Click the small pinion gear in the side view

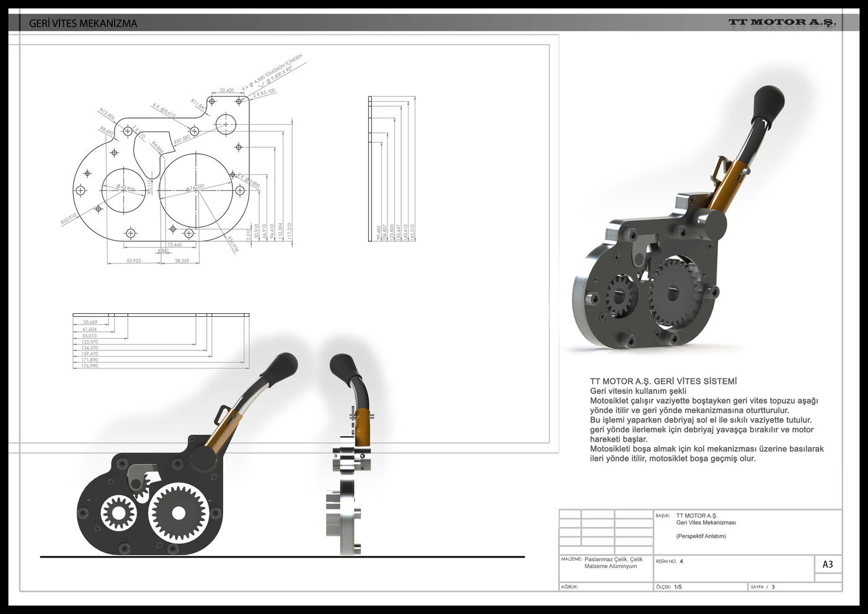coord(119,512)
